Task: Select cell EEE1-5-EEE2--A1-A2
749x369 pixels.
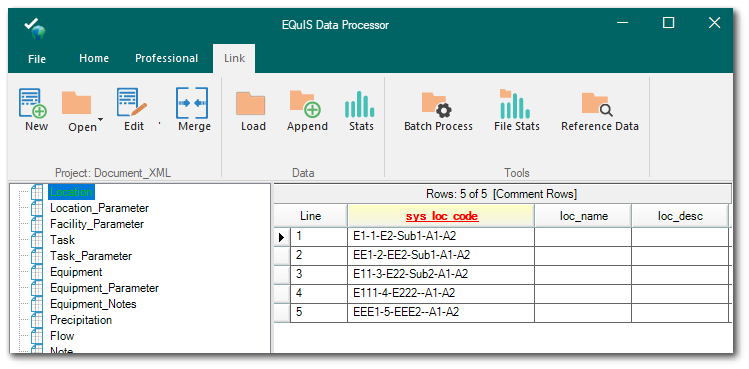Action: point(441,312)
